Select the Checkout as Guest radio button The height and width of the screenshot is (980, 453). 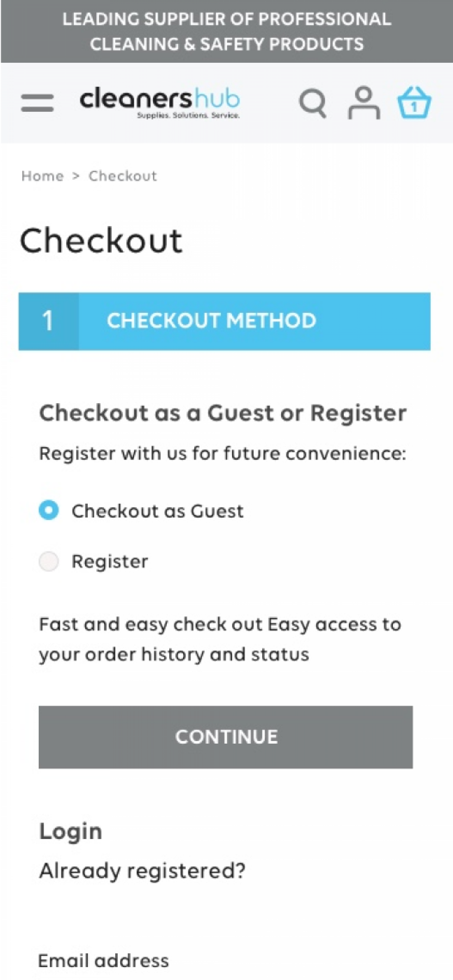[49, 510]
